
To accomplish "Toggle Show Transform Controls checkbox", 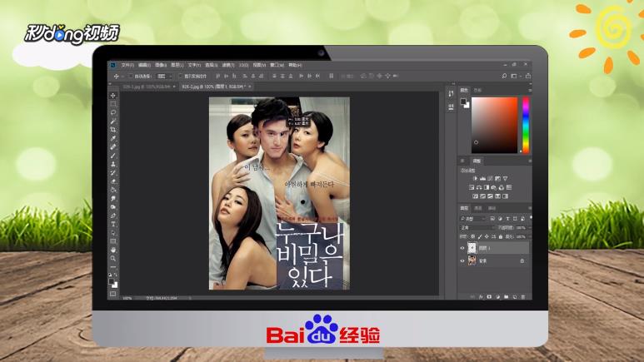I will coord(180,76).
